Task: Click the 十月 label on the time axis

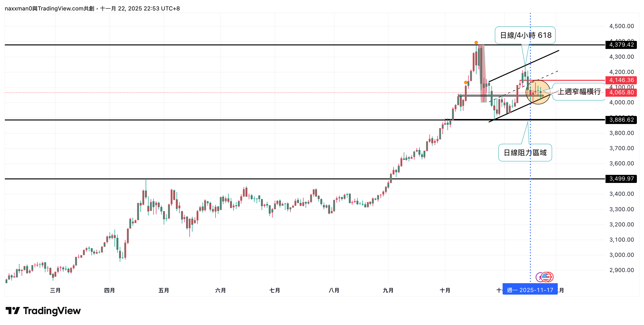Action: [x=445, y=290]
